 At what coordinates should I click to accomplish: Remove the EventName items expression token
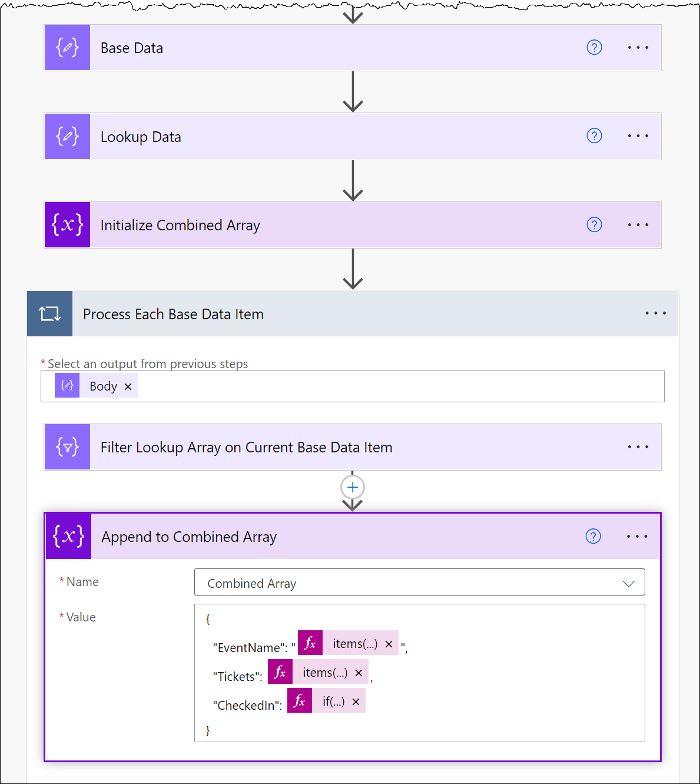tap(389, 644)
